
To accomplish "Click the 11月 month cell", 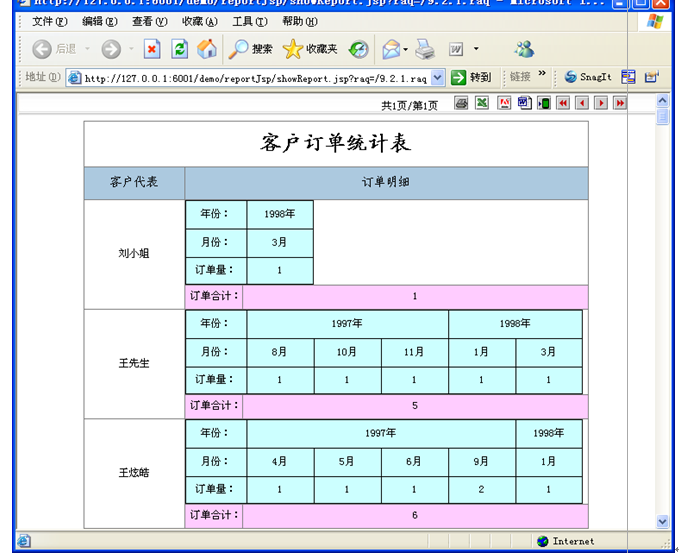I will (x=414, y=352).
